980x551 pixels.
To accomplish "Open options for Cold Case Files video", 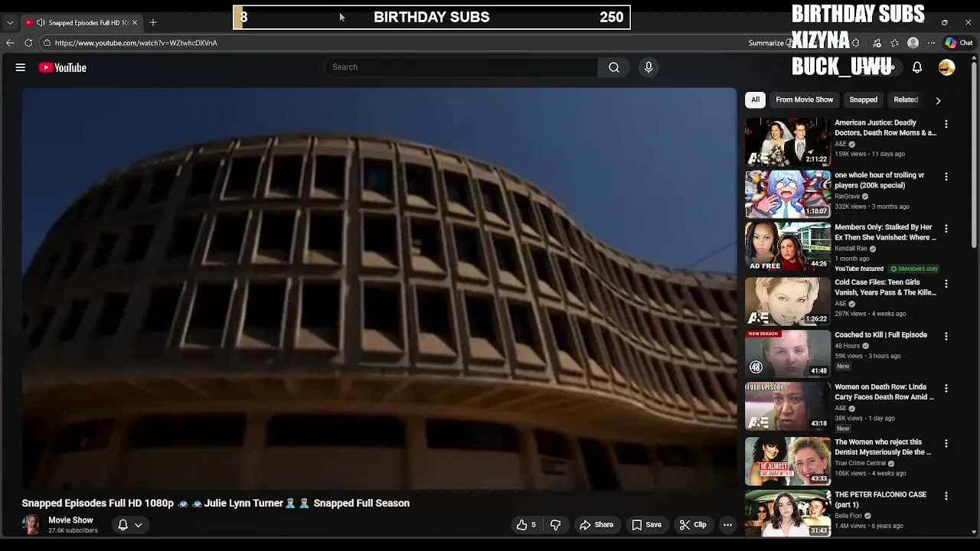I will point(946,284).
